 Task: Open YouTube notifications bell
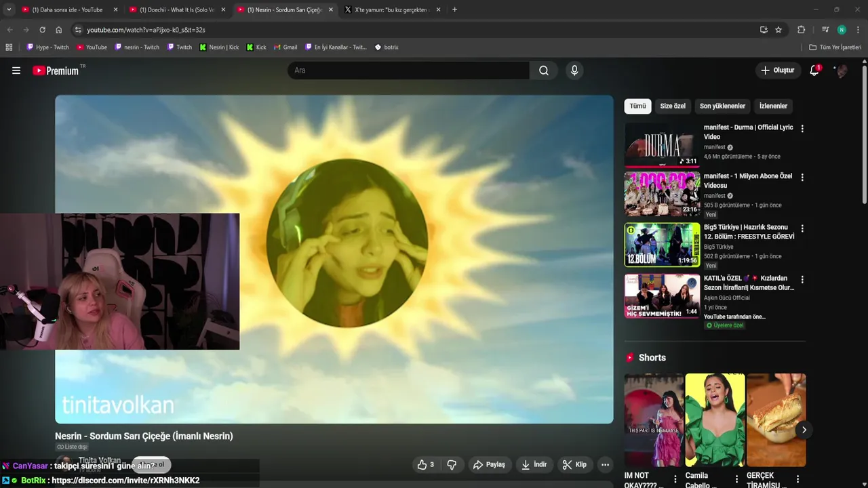coord(814,70)
